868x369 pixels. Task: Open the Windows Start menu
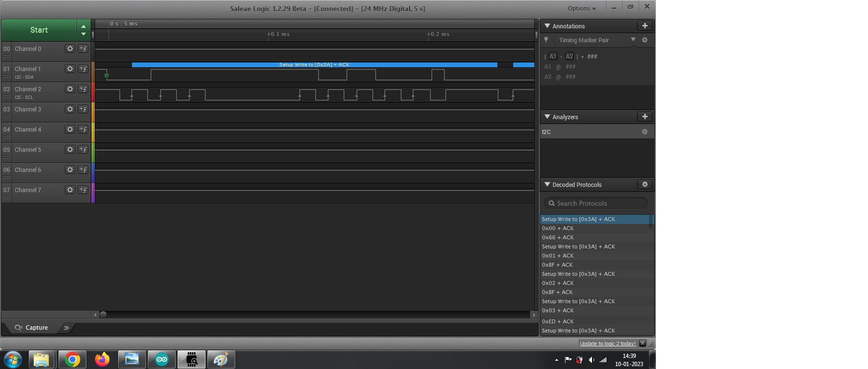coord(13,359)
